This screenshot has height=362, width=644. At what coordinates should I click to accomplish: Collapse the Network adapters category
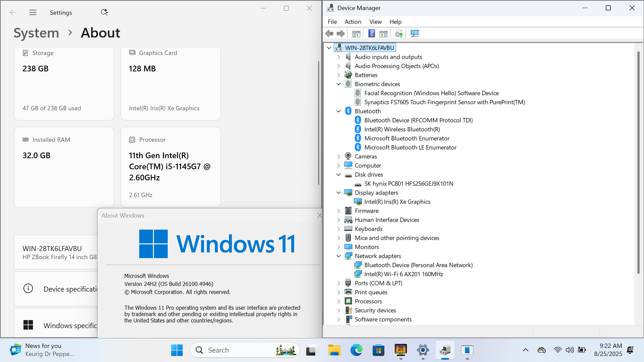point(338,256)
